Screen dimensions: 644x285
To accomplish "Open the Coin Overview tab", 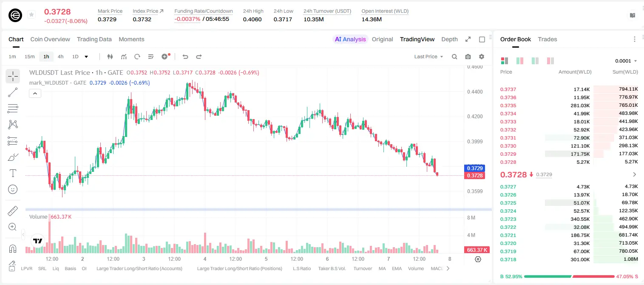I will click(x=50, y=39).
